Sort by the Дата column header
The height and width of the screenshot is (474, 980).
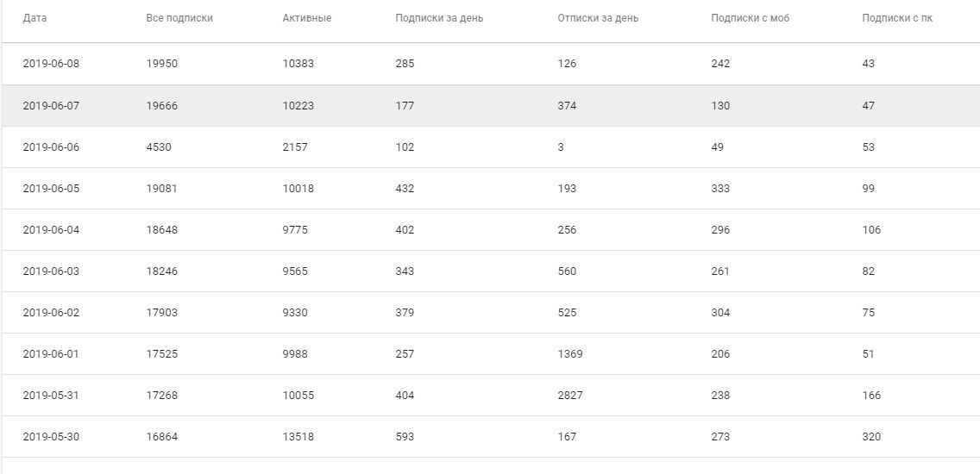coord(35,18)
